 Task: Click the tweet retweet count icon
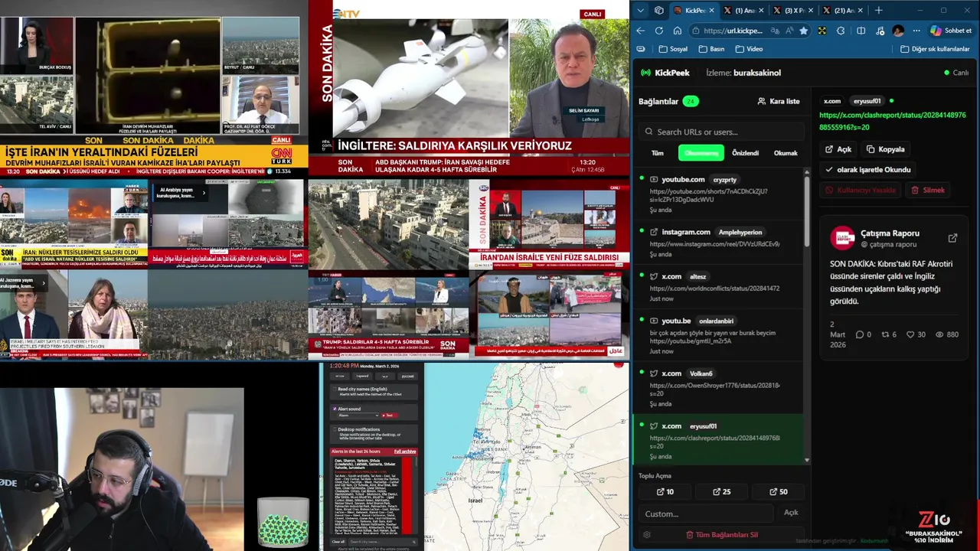(x=885, y=334)
